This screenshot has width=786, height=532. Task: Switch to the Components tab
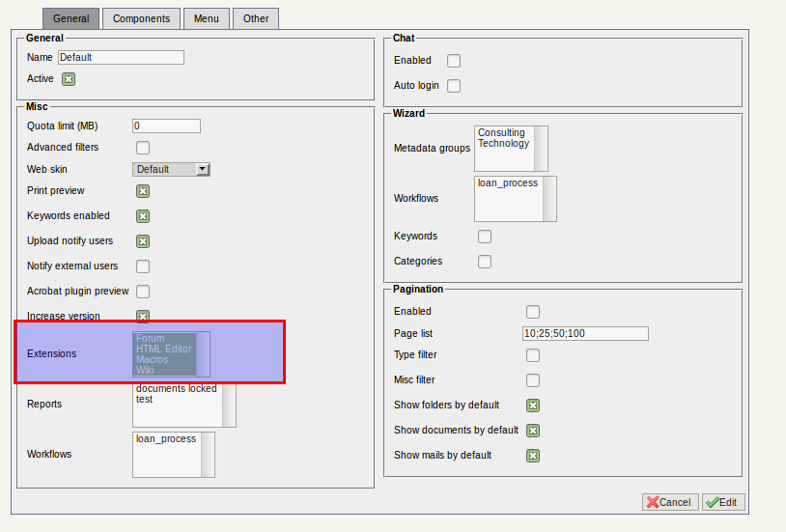pos(141,18)
